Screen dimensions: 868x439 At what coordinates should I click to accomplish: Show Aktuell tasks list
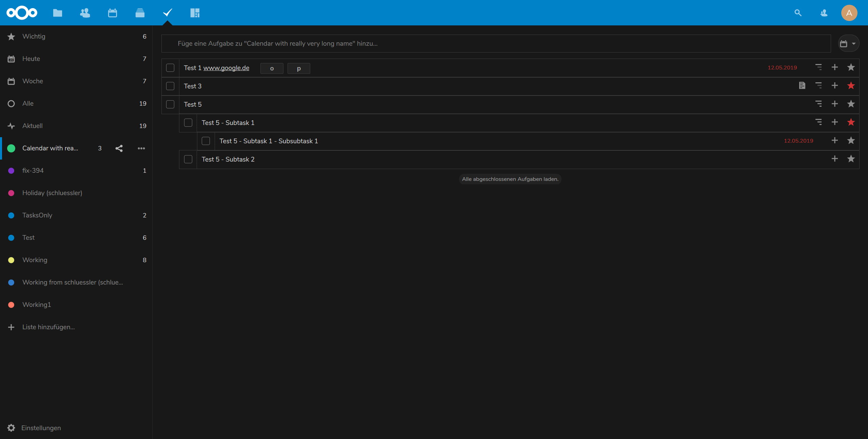[x=76, y=126]
